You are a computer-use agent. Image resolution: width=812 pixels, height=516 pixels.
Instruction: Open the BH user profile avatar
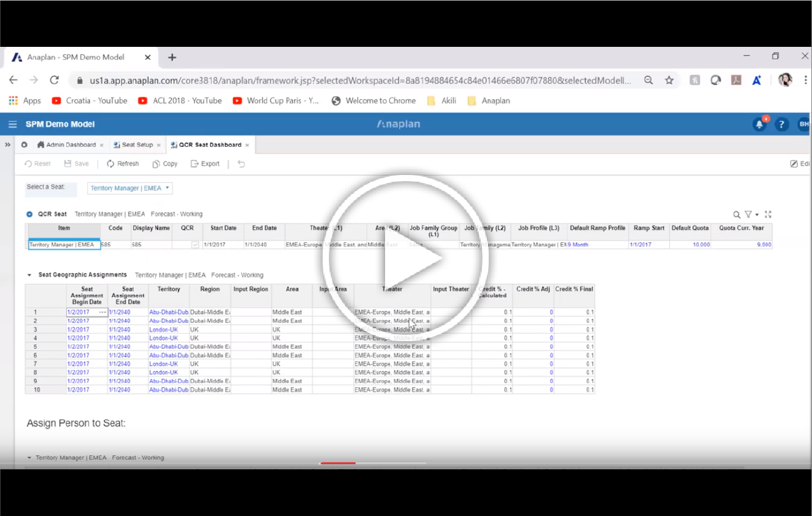[804, 124]
